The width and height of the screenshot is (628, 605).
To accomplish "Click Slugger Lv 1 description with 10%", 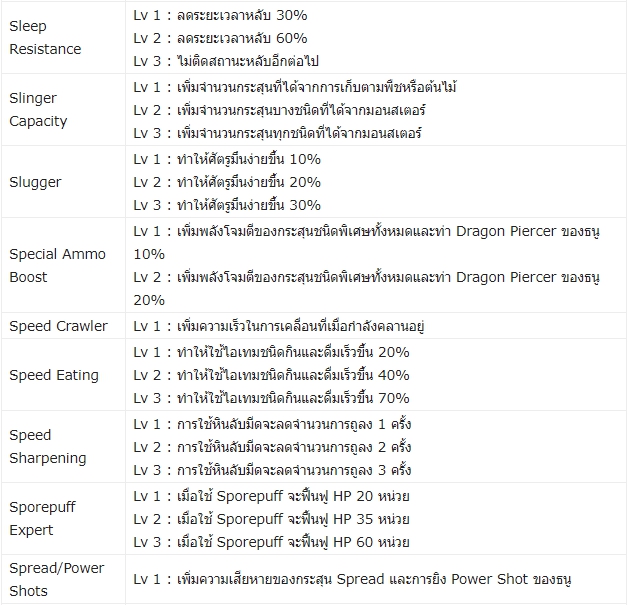I will [227, 159].
